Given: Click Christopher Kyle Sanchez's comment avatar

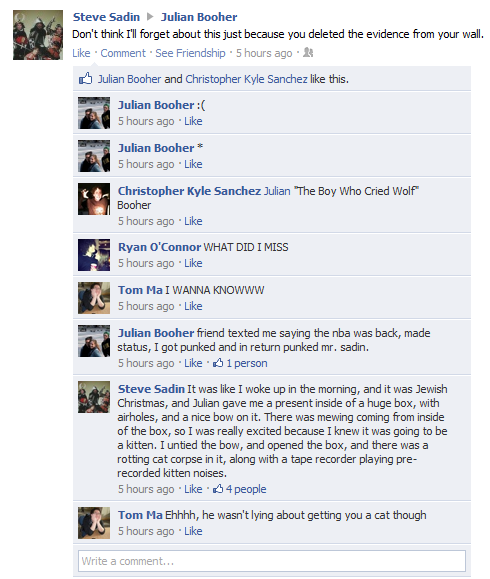Looking at the screenshot, I should (94, 199).
